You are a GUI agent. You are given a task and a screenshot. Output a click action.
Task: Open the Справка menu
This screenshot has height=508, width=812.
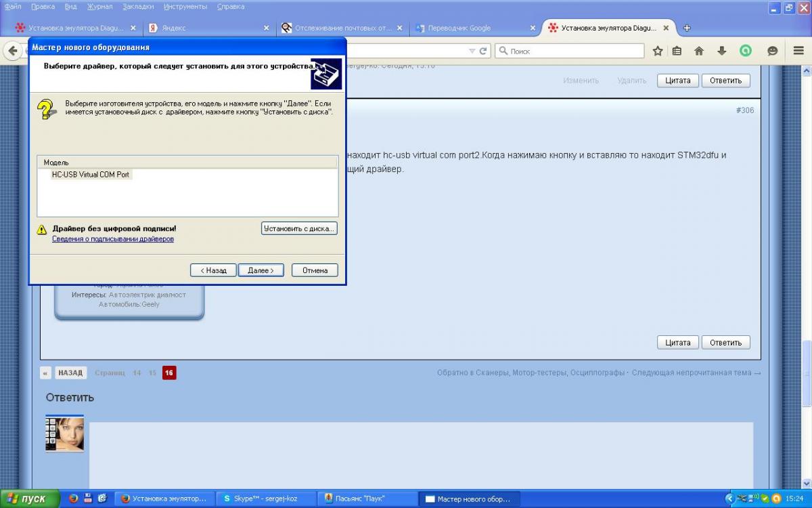click(x=231, y=7)
